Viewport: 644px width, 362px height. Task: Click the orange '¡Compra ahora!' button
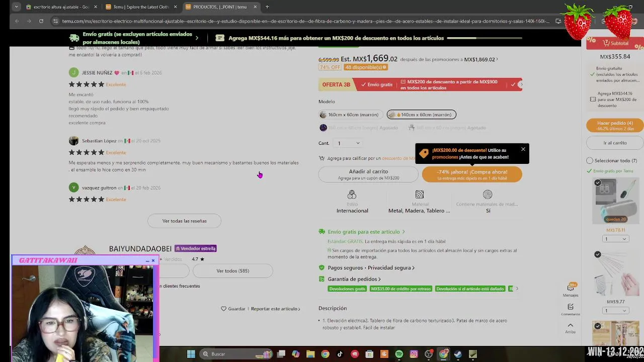click(472, 174)
